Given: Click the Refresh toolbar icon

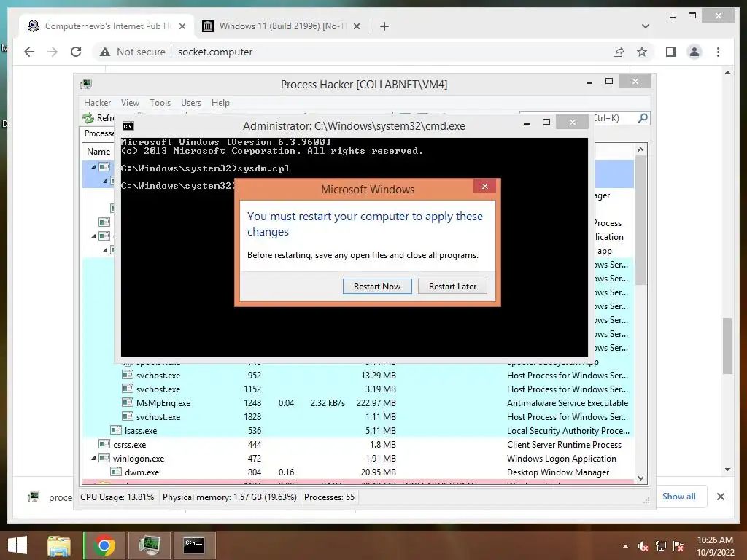Looking at the screenshot, I should (88, 117).
